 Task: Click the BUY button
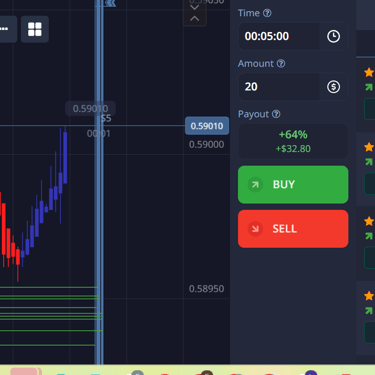point(293,184)
